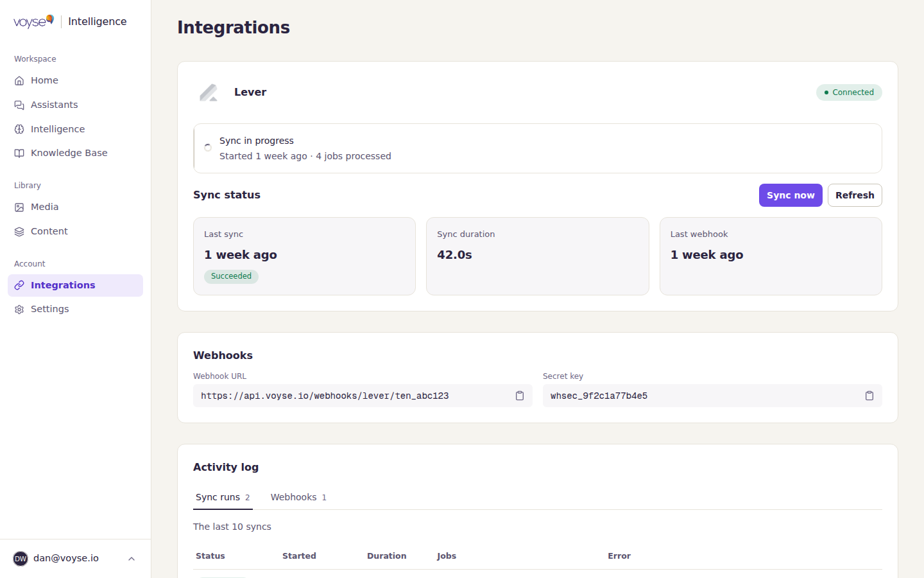Click the Content layers icon
Image resolution: width=924 pixels, height=578 pixels.
coord(19,232)
